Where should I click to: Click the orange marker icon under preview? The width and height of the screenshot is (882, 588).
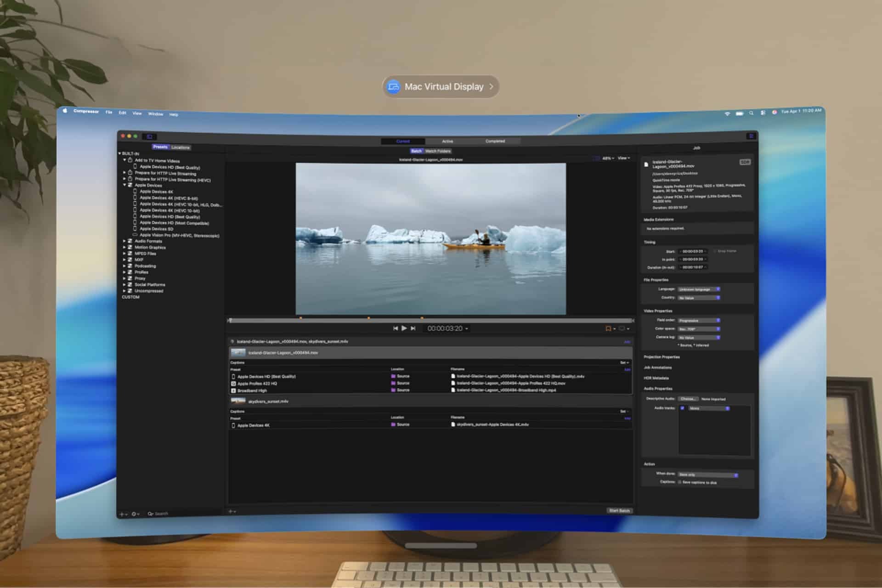(608, 328)
